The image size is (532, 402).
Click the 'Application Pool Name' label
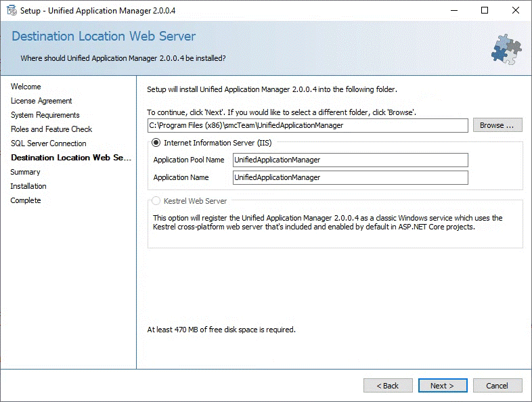(189, 160)
